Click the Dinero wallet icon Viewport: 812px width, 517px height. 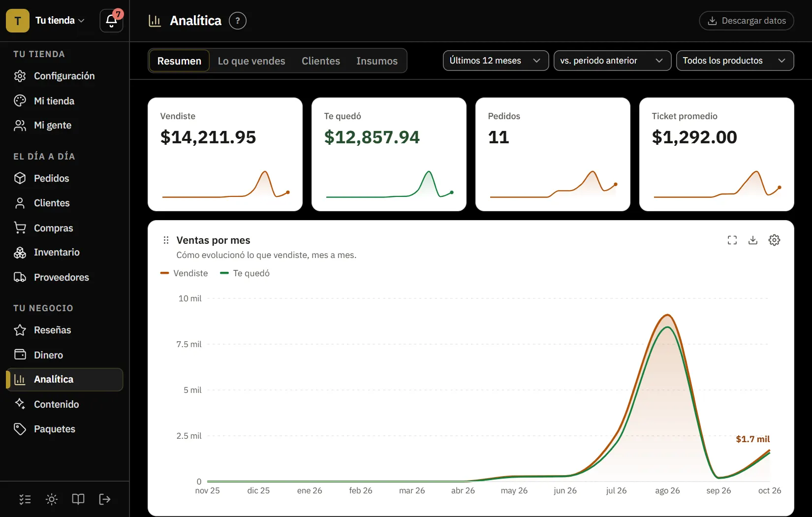click(20, 355)
